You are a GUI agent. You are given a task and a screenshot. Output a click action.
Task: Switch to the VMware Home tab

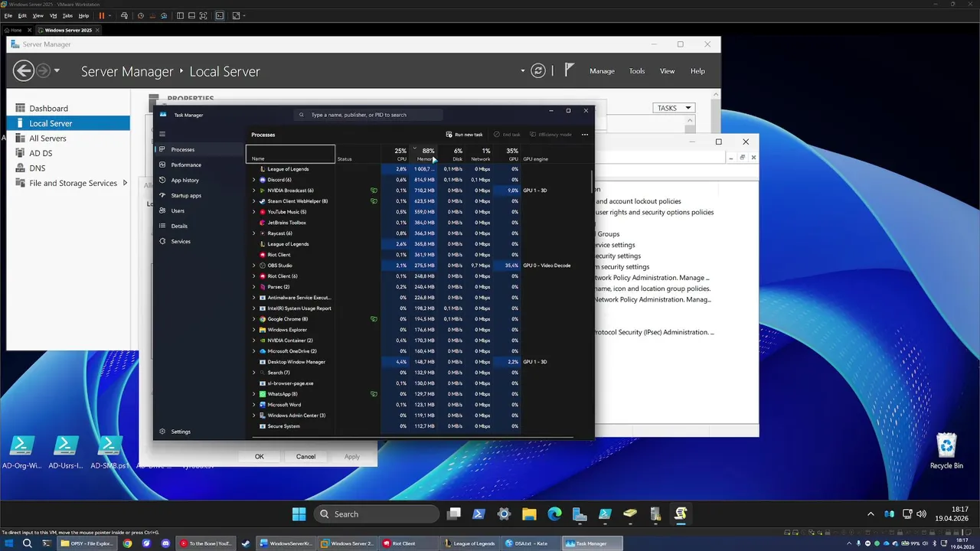pos(13,30)
